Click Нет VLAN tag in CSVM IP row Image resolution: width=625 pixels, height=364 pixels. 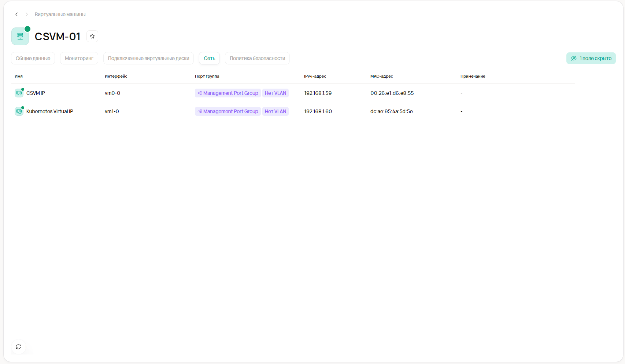pyautogui.click(x=275, y=93)
